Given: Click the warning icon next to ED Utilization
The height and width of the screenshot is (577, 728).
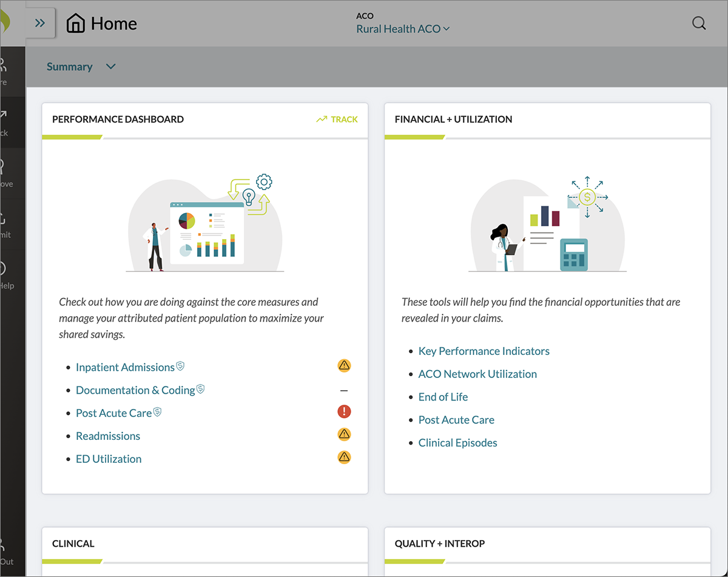Looking at the screenshot, I should point(344,457).
